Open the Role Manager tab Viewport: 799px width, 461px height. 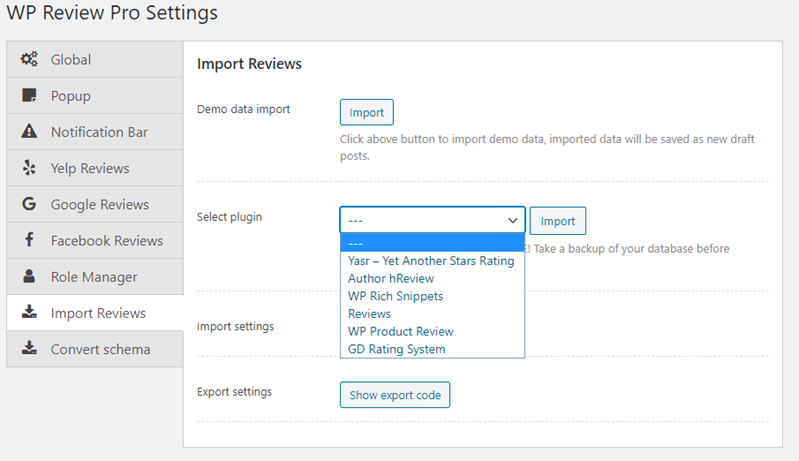click(95, 277)
